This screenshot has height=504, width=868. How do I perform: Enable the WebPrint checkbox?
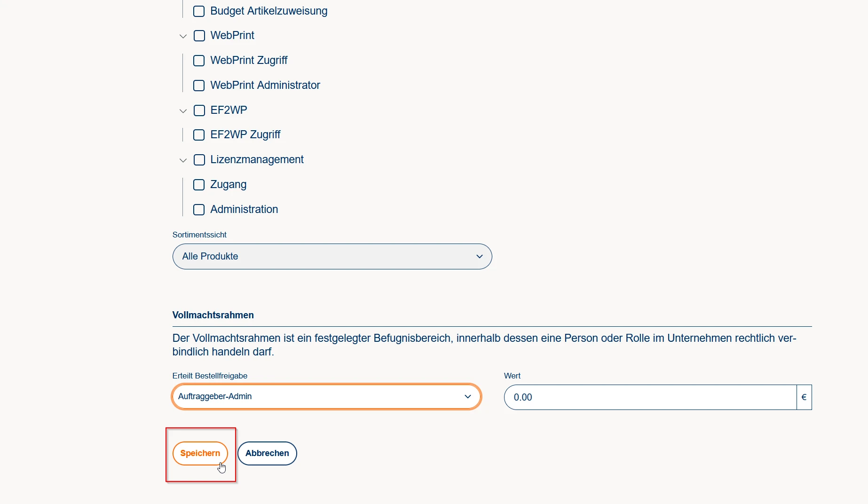(199, 36)
